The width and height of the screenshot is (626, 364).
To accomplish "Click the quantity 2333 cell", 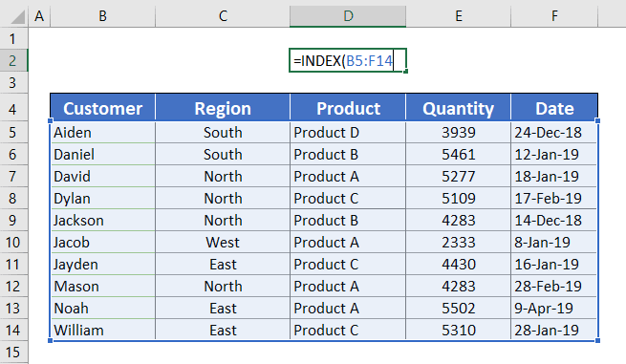I will click(x=459, y=243).
